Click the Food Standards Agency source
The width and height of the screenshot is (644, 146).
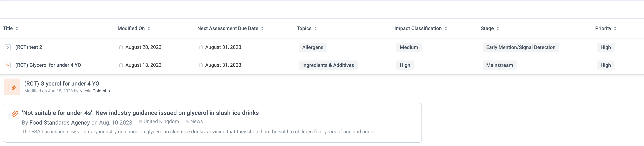pos(59,123)
